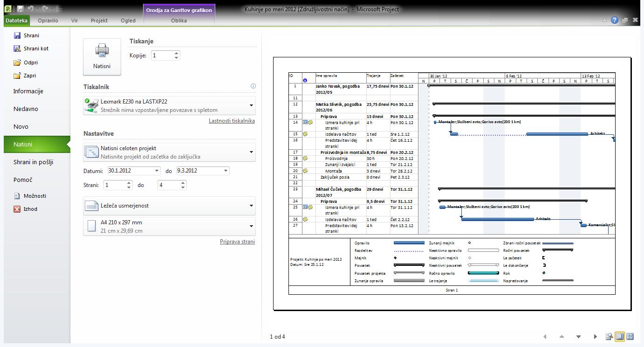The height and width of the screenshot is (347, 644).
Task: Click the print preview page thumbnail
Action: pyautogui.click(x=452, y=183)
